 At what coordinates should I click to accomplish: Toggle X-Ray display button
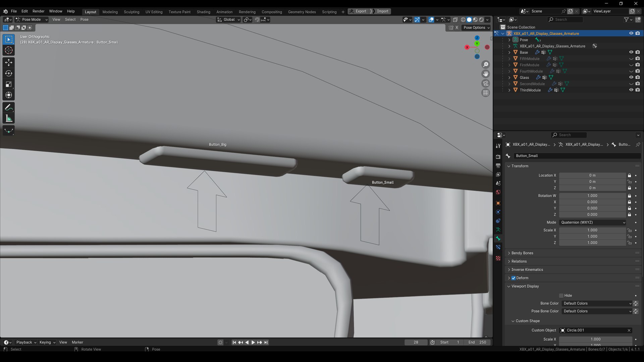pos(455,20)
